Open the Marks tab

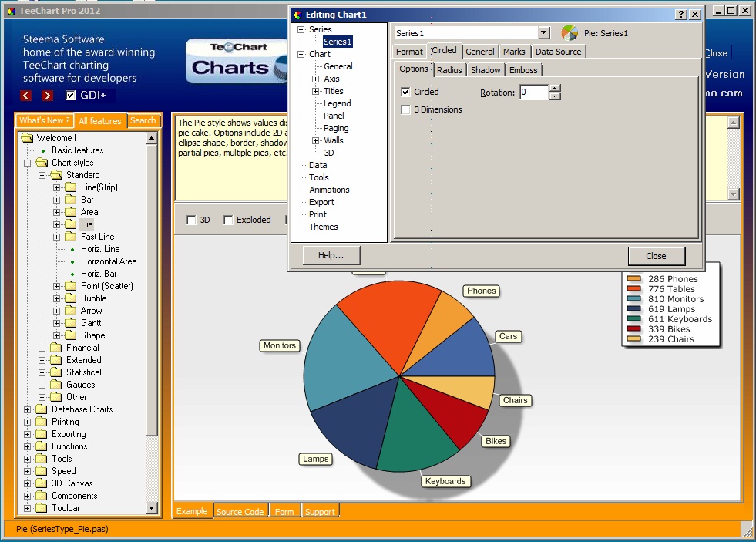tap(514, 52)
